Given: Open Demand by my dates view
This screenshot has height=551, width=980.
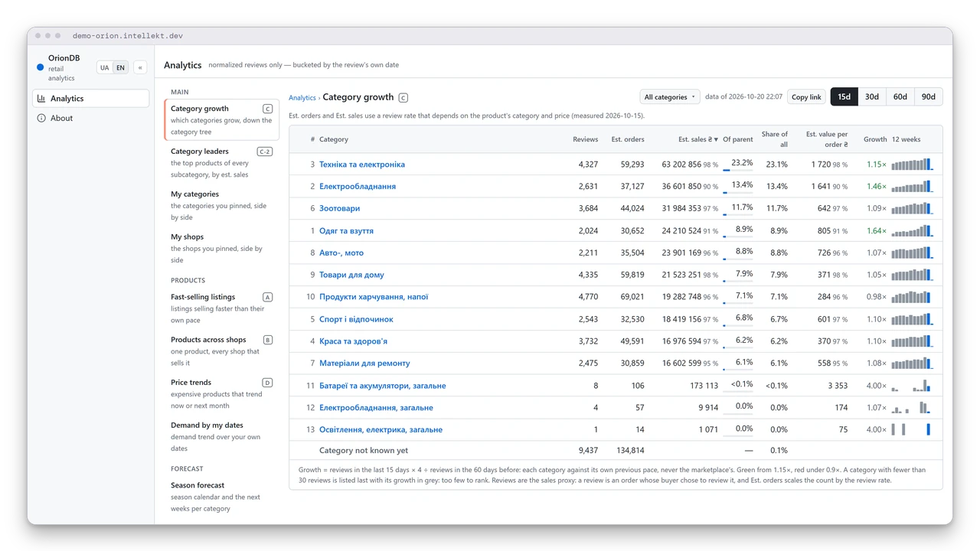Looking at the screenshot, I should point(221,436).
